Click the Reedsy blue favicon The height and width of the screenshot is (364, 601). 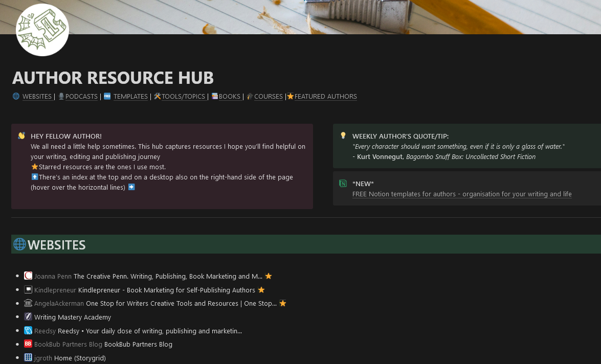click(x=28, y=331)
